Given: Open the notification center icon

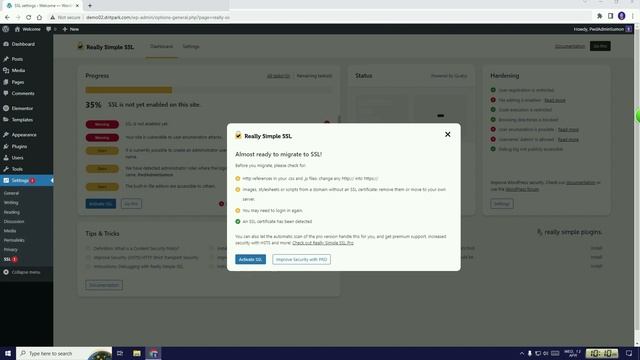Looking at the screenshot, I should tap(629, 353).
